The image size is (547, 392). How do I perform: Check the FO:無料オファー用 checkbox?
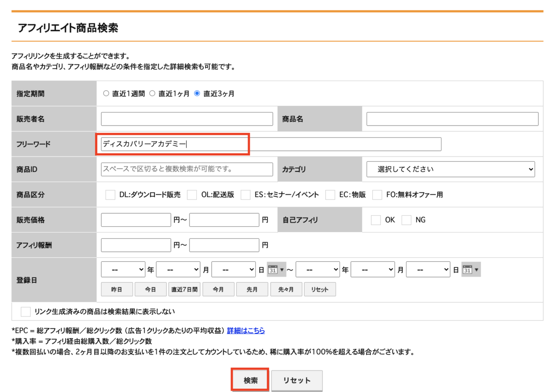click(377, 195)
